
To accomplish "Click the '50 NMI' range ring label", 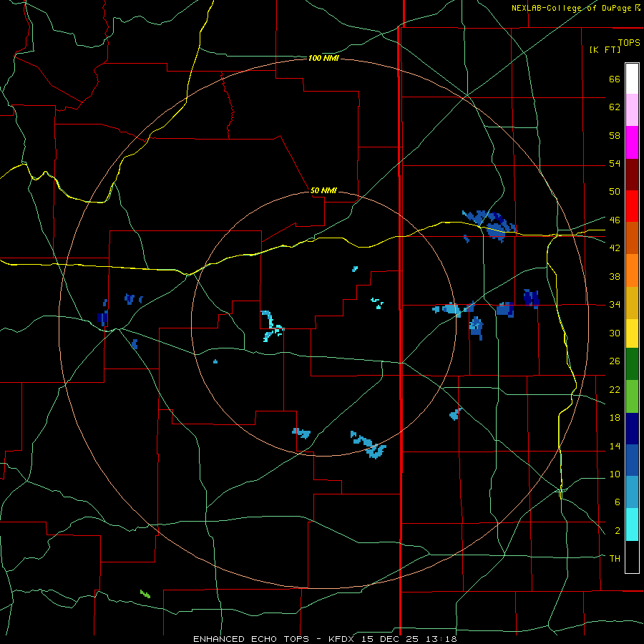I will click(x=323, y=190).
